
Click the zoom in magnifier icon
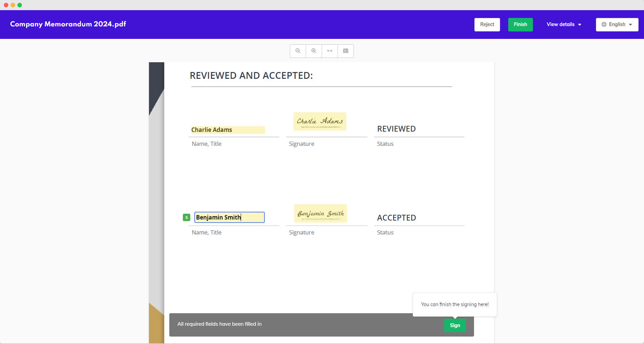click(314, 51)
